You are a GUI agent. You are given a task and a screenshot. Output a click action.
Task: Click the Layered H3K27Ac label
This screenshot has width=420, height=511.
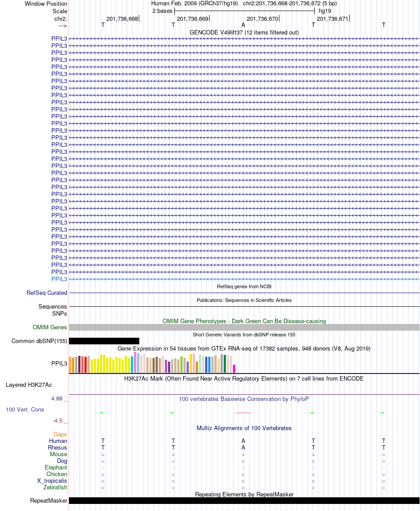click(x=29, y=385)
